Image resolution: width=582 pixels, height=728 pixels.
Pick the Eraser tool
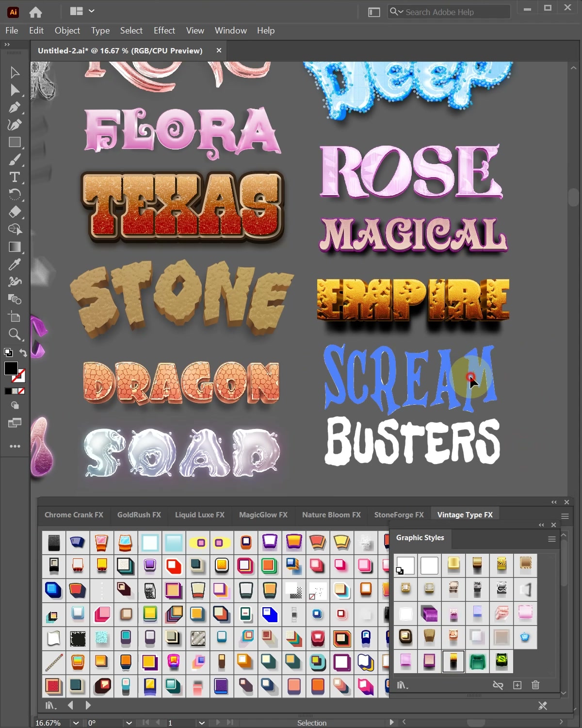click(15, 212)
